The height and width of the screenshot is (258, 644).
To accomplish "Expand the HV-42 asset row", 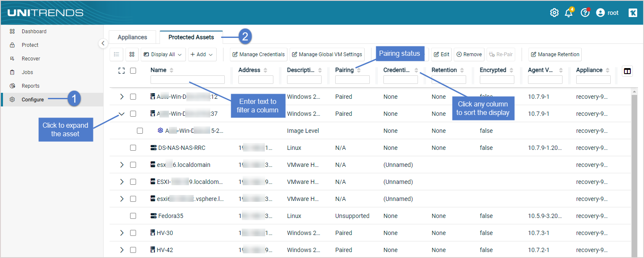I will [122, 250].
